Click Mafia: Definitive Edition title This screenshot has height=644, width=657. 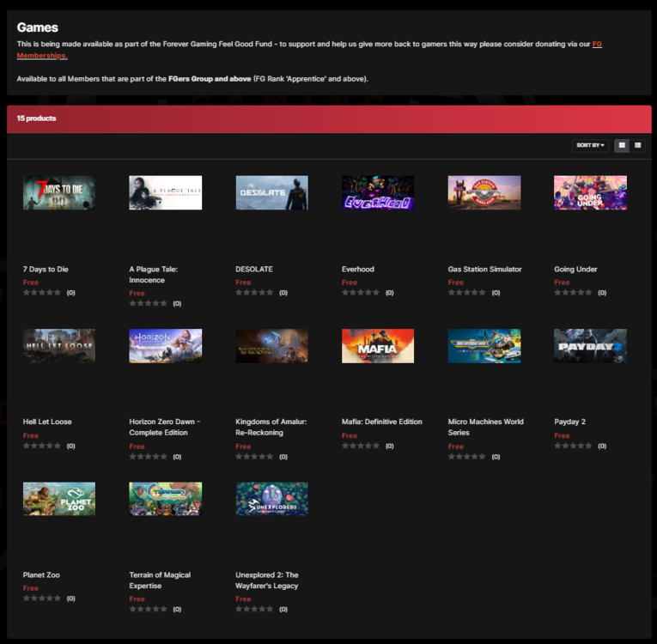click(381, 422)
